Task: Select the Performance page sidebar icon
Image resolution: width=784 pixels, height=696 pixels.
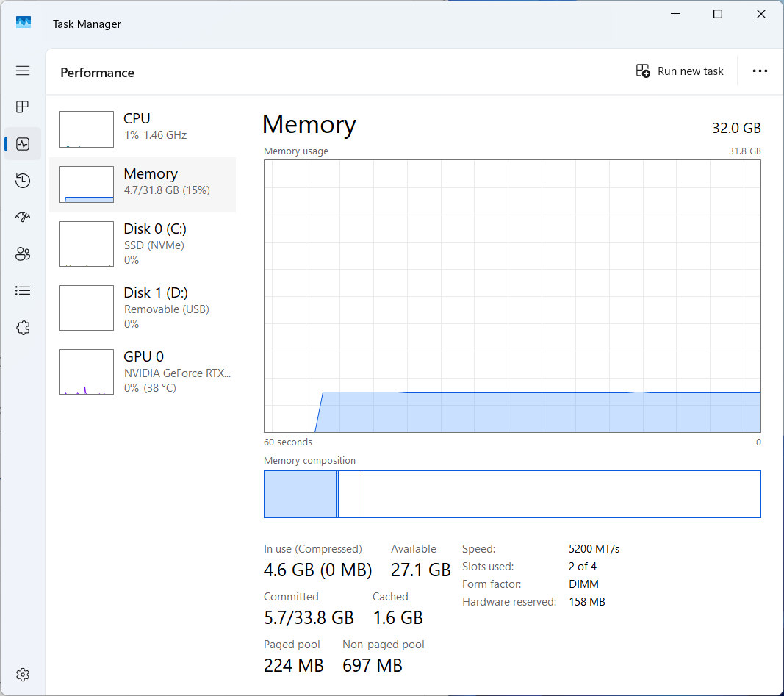Action: tap(23, 144)
